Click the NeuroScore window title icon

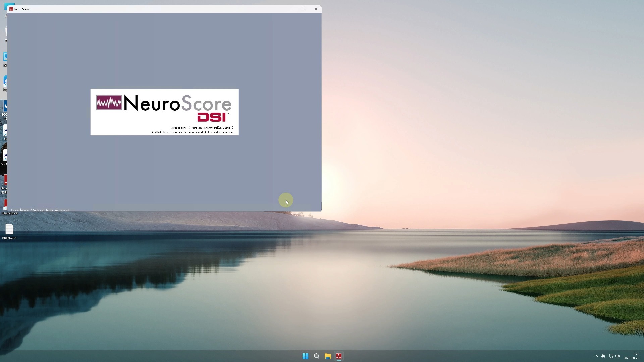coord(11,9)
